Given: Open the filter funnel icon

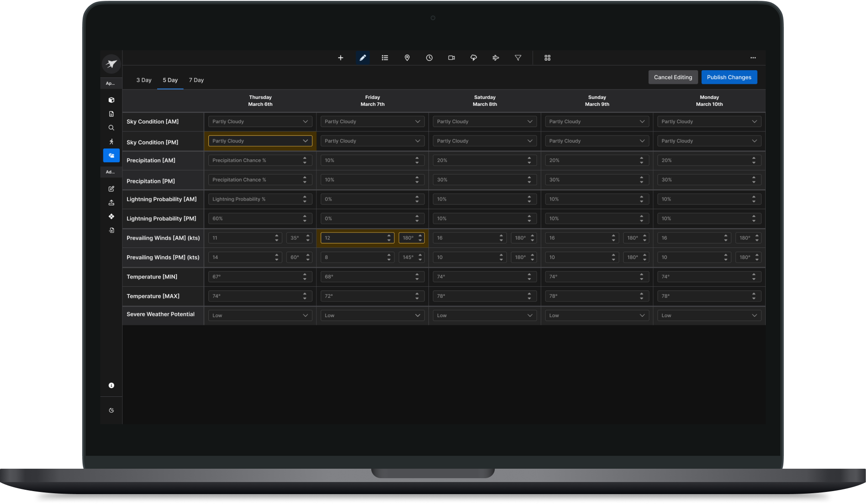Looking at the screenshot, I should [x=518, y=58].
